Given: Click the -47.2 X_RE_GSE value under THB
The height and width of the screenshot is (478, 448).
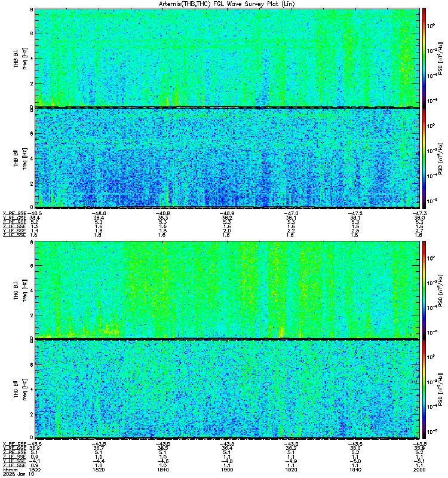Looking at the screenshot, I should (x=355, y=214).
